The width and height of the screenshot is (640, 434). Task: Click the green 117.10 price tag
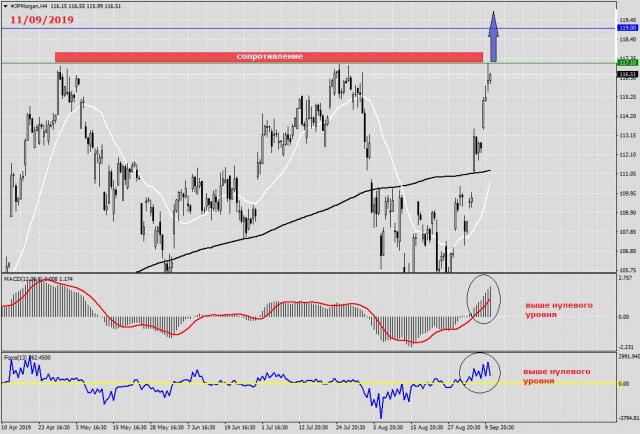pos(627,63)
